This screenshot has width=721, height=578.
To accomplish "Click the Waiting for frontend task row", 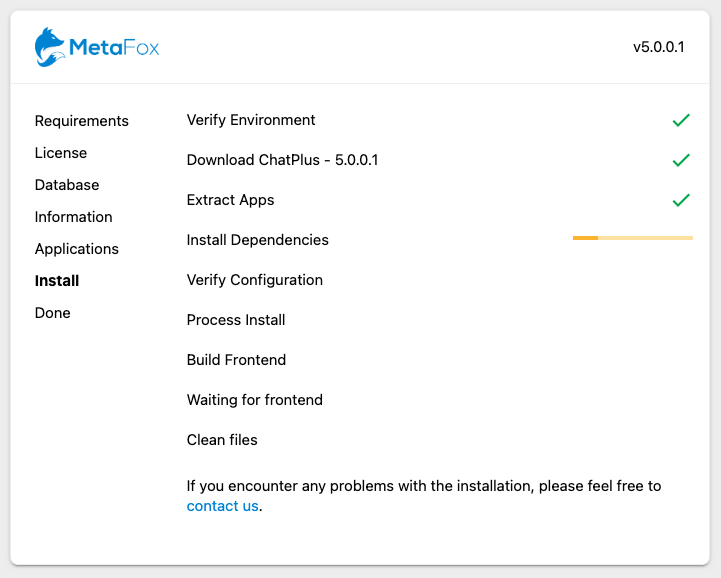I will 440,400.
